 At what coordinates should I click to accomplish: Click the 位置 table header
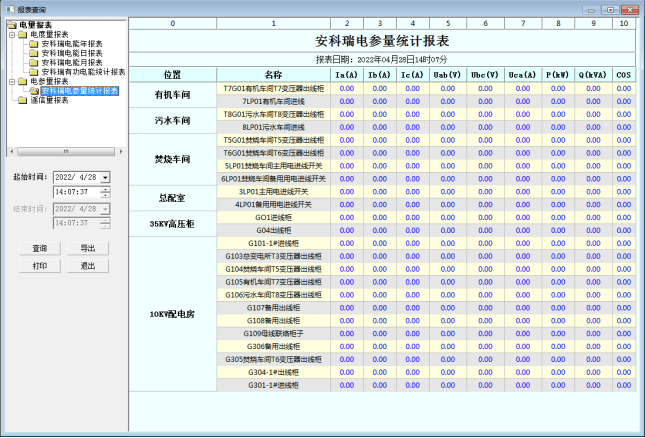(173, 75)
